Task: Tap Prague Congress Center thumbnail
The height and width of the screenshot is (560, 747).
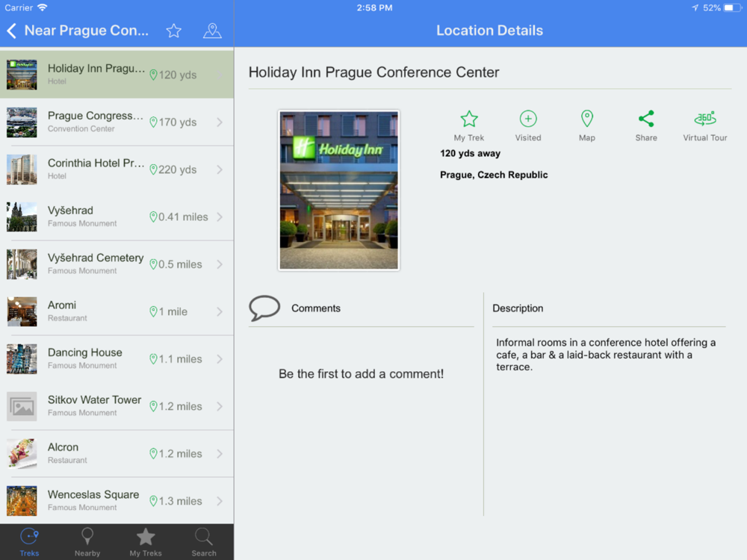Action: 22,122
